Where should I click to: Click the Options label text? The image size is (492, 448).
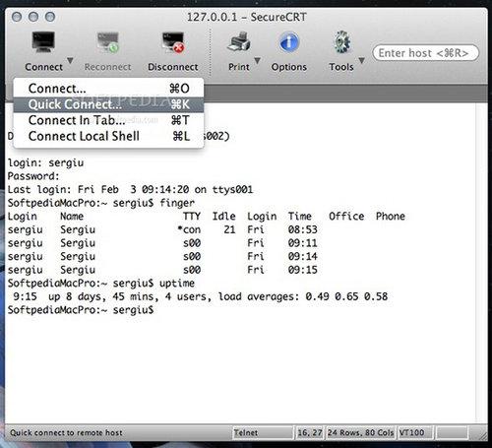tap(289, 67)
